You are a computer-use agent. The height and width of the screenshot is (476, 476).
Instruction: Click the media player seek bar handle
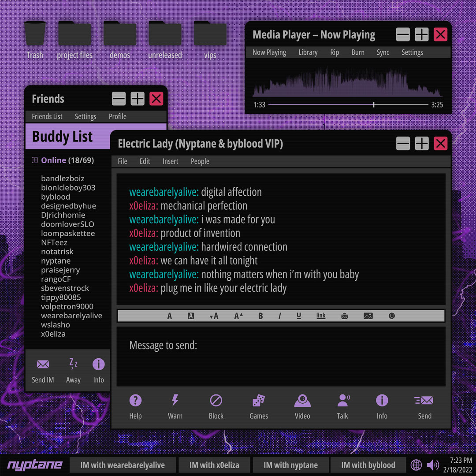tap(374, 104)
